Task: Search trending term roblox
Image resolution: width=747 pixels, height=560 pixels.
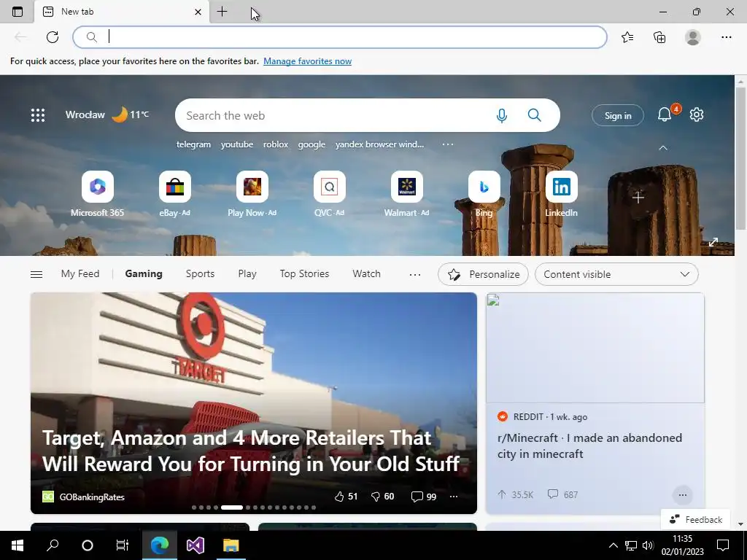Action: pyautogui.click(x=275, y=144)
